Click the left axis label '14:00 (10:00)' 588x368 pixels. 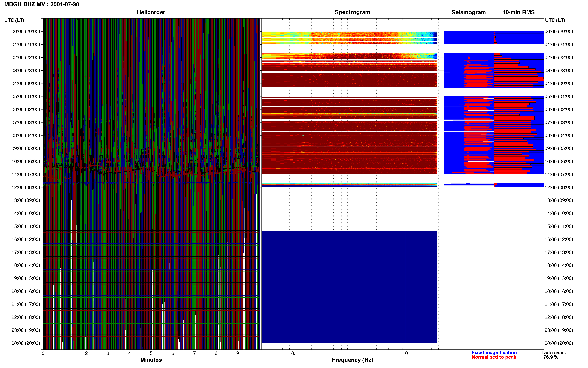pos(26,213)
